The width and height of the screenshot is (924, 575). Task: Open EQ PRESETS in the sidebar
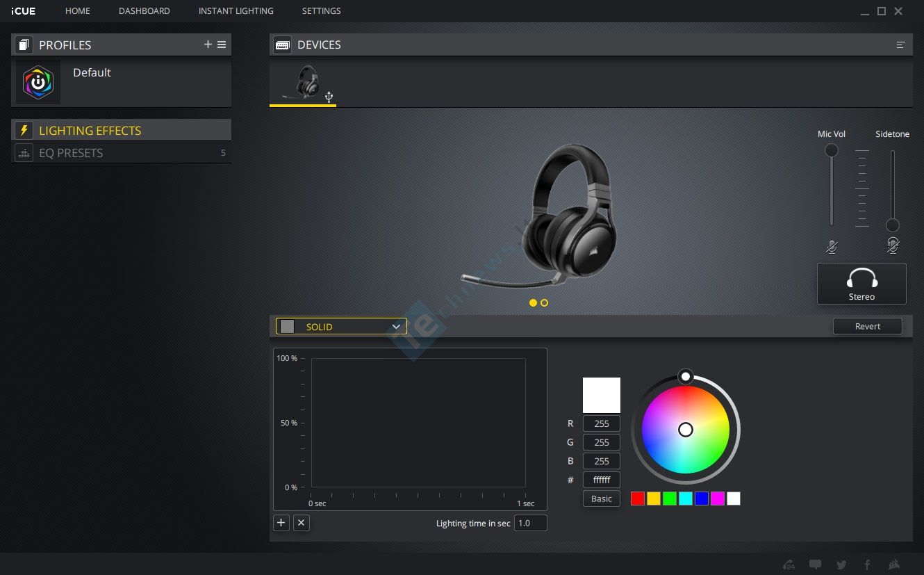pyautogui.click(x=121, y=153)
